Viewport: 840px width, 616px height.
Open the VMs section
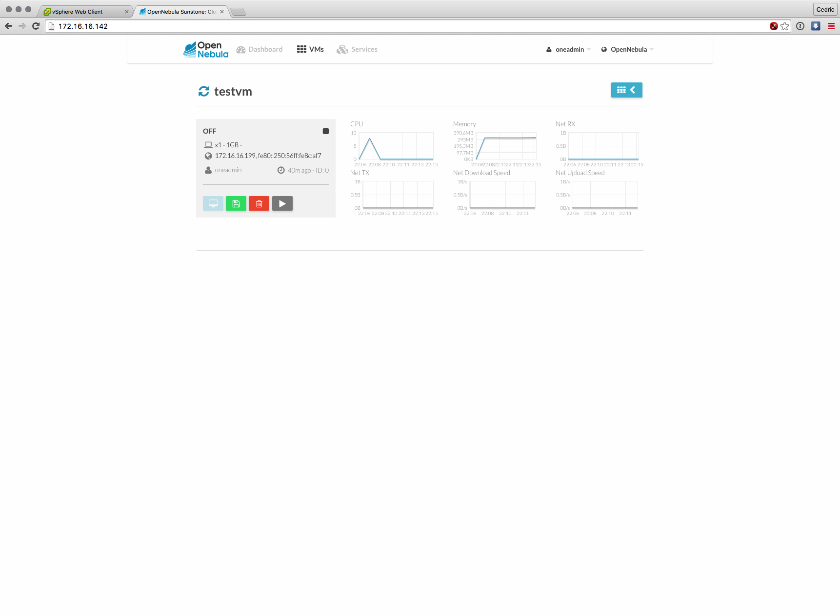point(310,50)
